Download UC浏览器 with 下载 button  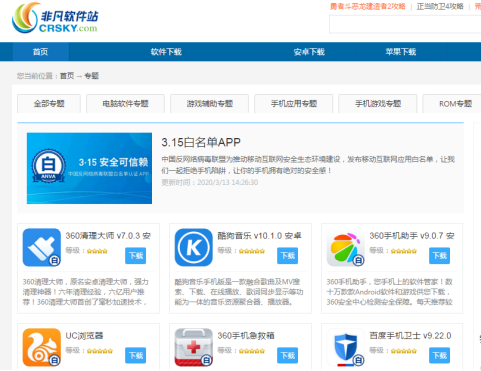(136, 355)
